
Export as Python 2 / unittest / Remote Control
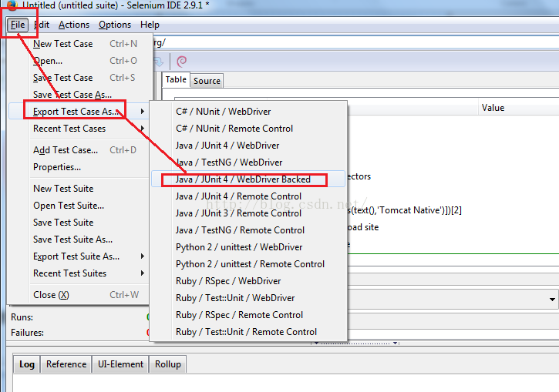pos(248,264)
